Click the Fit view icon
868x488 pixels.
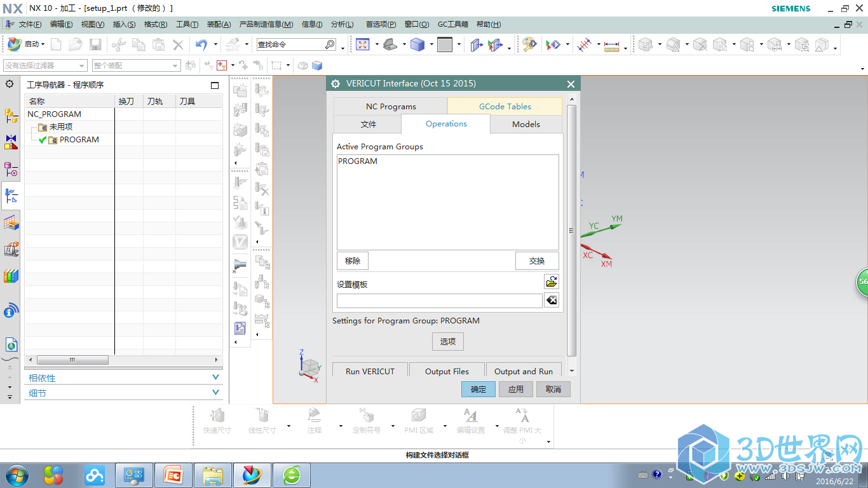click(x=363, y=44)
